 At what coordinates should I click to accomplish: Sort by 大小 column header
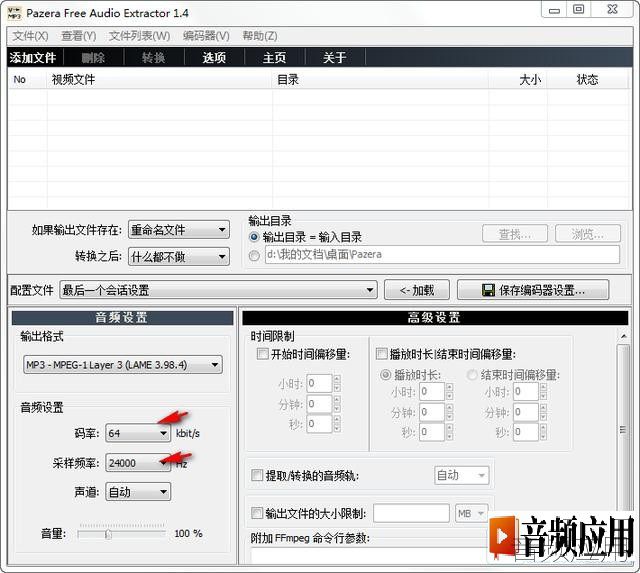pos(518,80)
